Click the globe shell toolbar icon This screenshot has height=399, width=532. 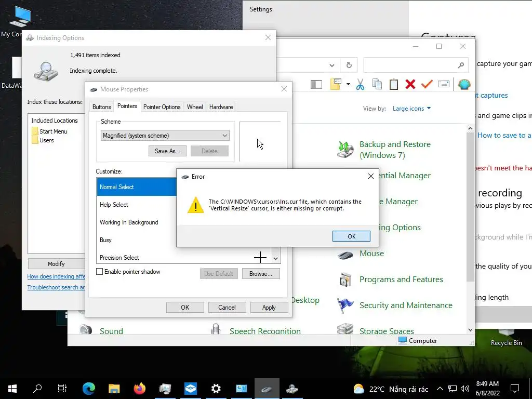[464, 84]
